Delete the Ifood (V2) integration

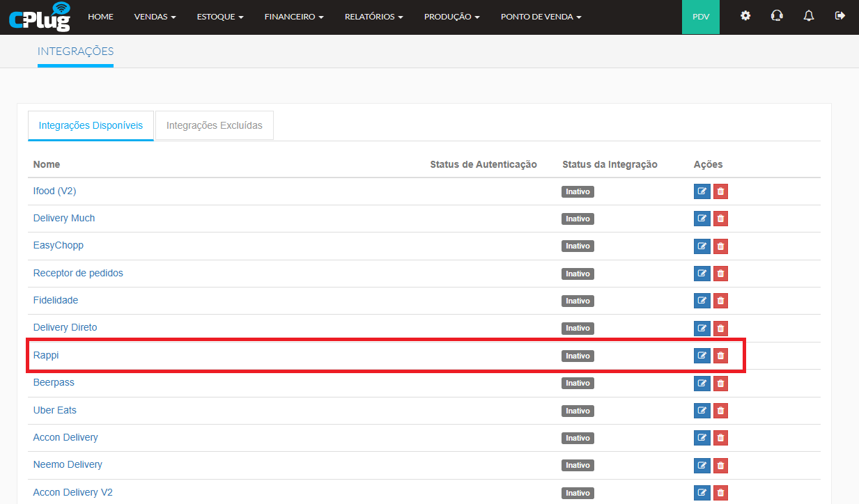tap(720, 191)
